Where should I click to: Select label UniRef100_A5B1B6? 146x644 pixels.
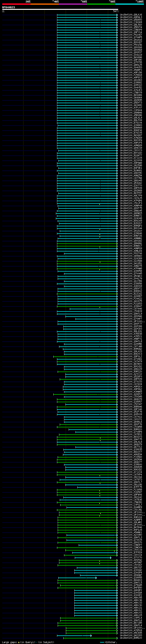[x=131, y=115]
